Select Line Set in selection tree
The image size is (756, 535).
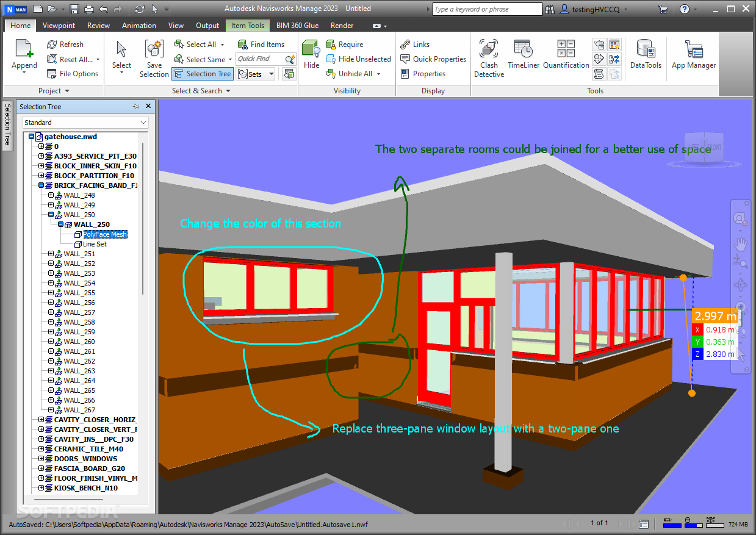click(x=95, y=244)
